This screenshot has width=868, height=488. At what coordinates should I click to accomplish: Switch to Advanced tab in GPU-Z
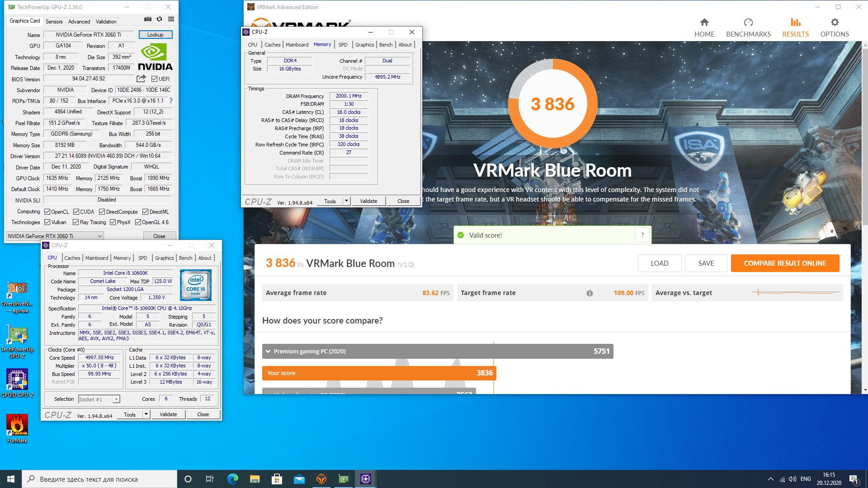click(x=79, y=21)
